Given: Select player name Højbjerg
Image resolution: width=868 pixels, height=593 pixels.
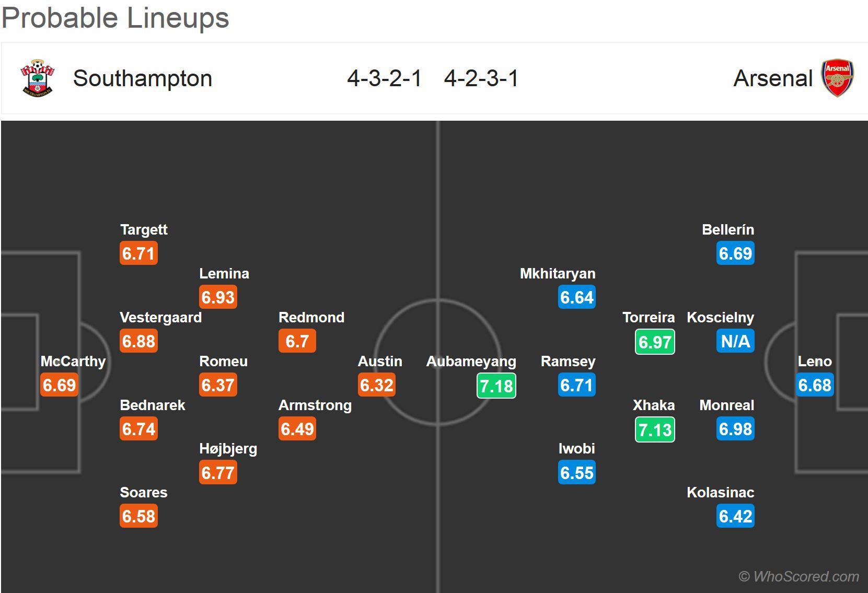Looking at the screenshot, I should tap(228, 449).
